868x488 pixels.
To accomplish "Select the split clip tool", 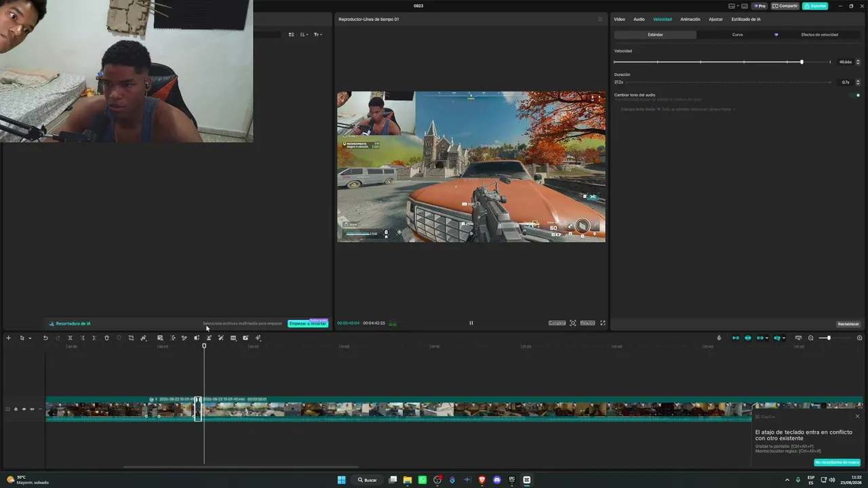I will 70,338.
